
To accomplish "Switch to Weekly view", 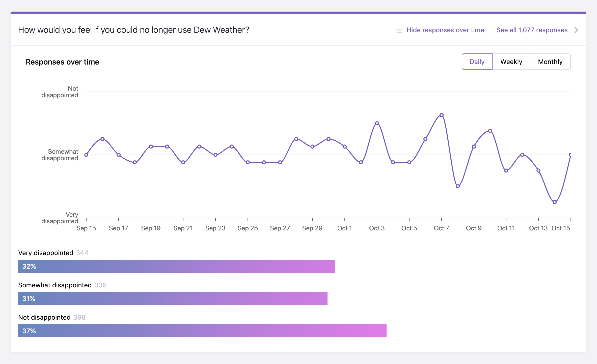I will pos(511,62).
